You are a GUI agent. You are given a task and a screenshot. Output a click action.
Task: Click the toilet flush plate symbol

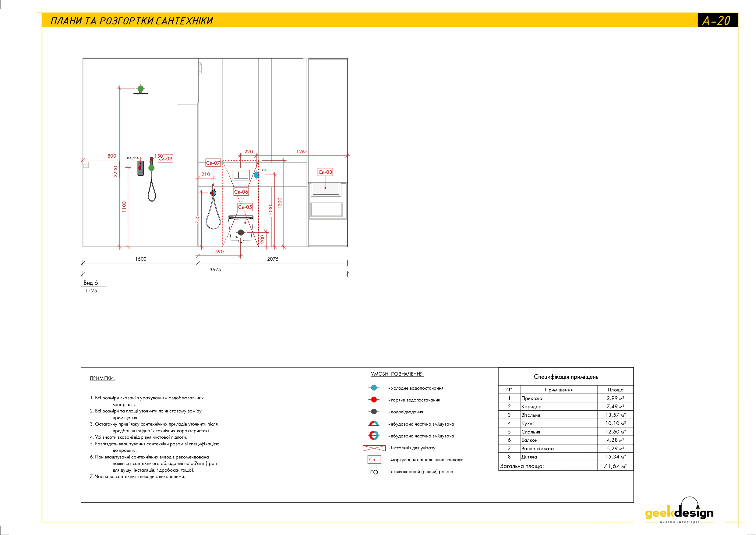pos(241,175)
